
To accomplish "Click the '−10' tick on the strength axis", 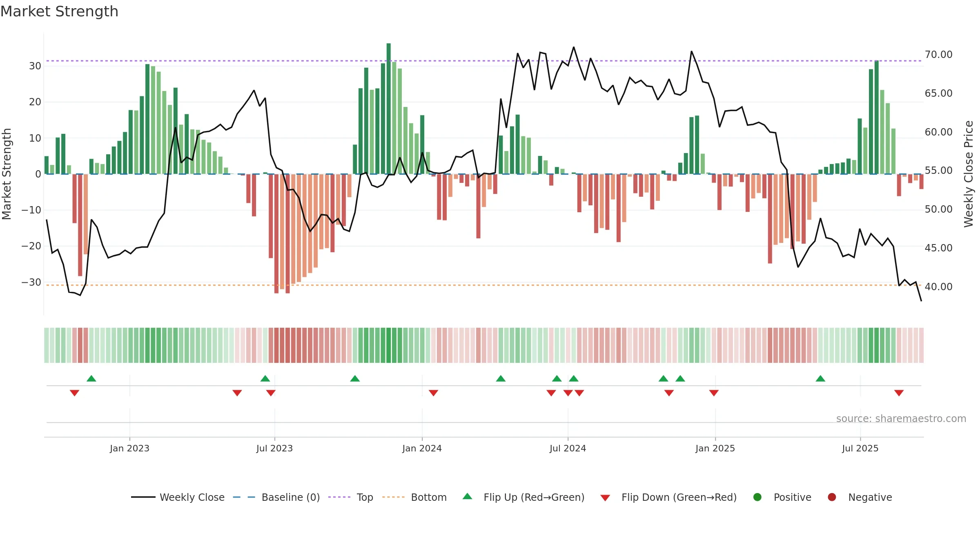I will 31,210.
